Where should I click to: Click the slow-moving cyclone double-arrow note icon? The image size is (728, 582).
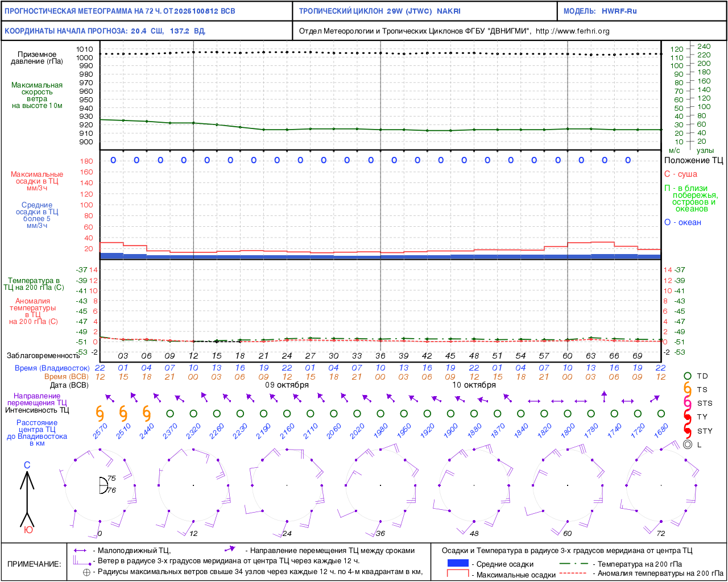[x=80, y=551]
